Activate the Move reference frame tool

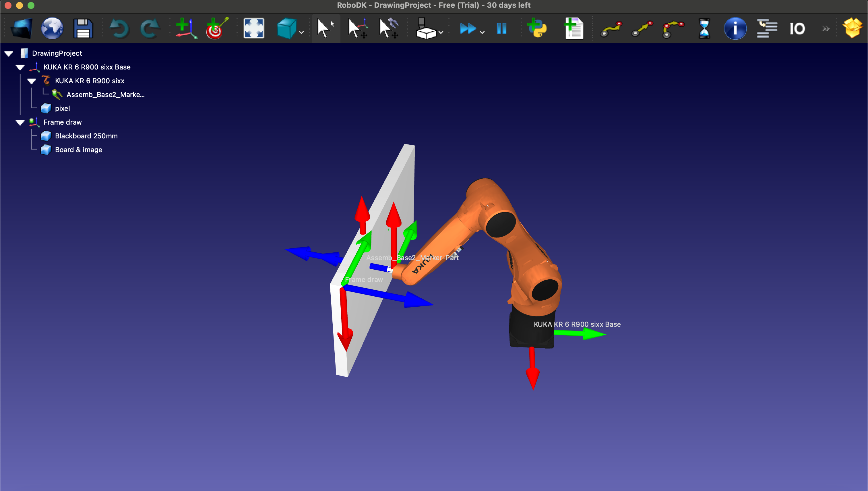pyautogui.click(x=357, y=28)
